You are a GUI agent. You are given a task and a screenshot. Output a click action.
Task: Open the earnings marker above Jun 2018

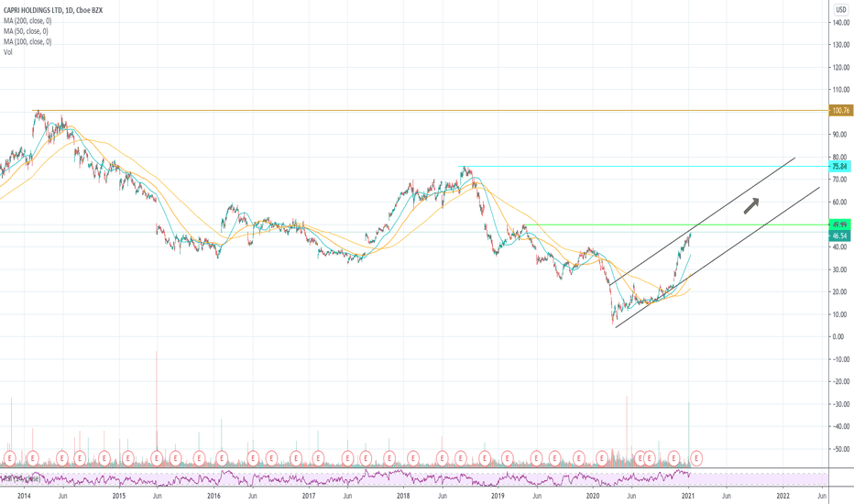[x=443, y=458]
